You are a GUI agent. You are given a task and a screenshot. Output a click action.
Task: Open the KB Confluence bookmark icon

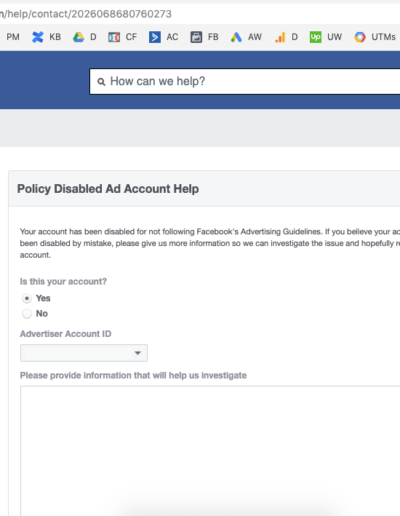click(38, 37)
